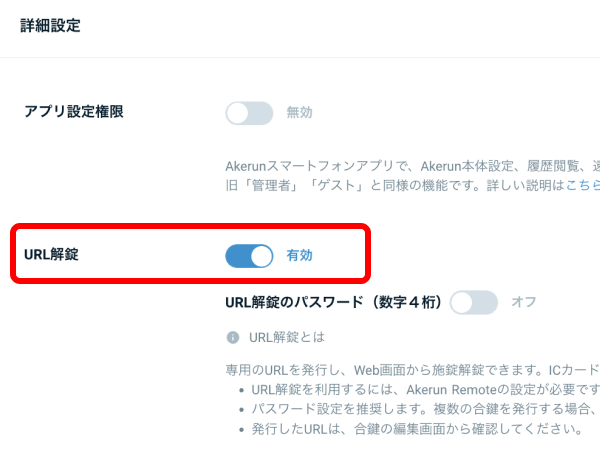
Task: Click the bold URL解錠 setting label
Action: pos(51,254)
